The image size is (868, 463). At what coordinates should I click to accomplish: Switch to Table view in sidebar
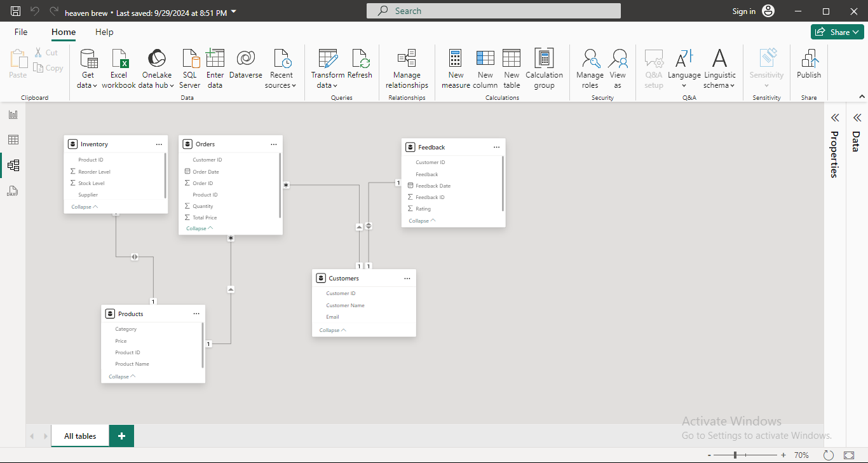coord(13,140)
